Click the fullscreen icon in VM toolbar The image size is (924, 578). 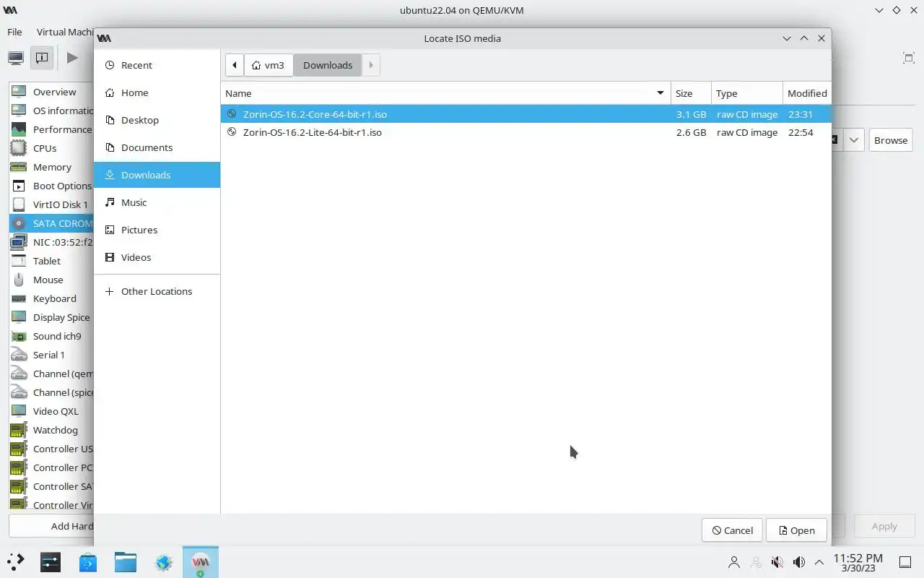(908, 58)
